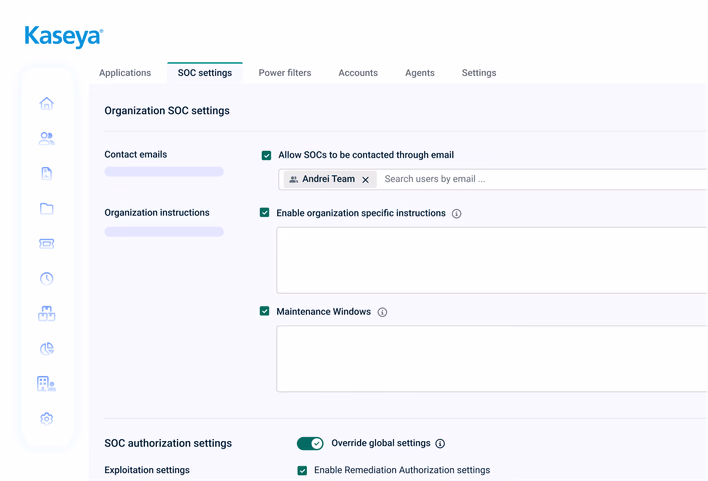708x481 pixels.
Task: Click the Maintenance Windows text area
Action: (492, 359)
